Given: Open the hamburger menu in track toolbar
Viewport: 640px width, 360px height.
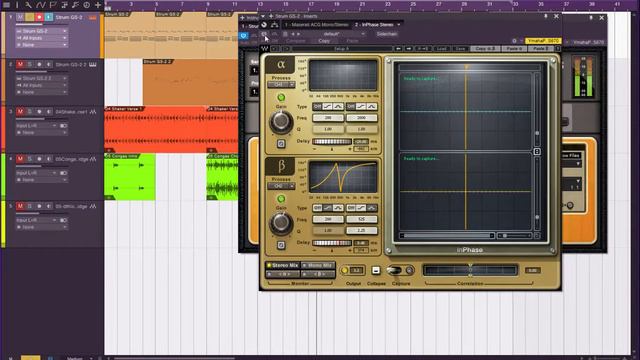Looking at the screenshot, I should click(x=6, y=5).
